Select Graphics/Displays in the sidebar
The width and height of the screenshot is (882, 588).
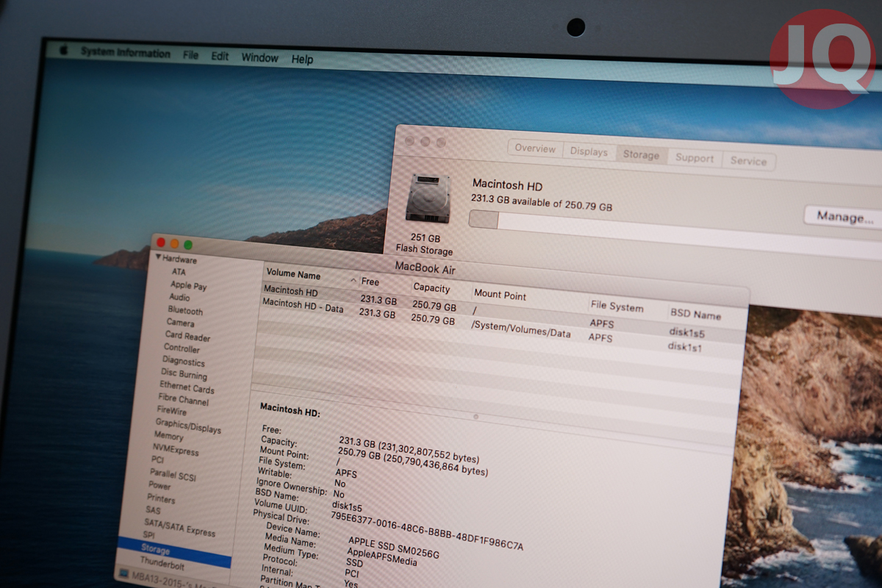click(188, 426)
